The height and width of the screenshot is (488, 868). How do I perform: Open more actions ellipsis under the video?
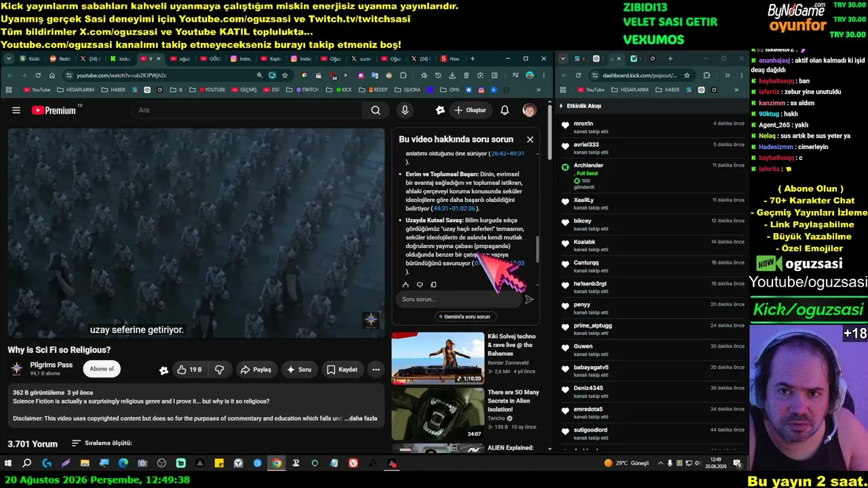tap(376, 369)
